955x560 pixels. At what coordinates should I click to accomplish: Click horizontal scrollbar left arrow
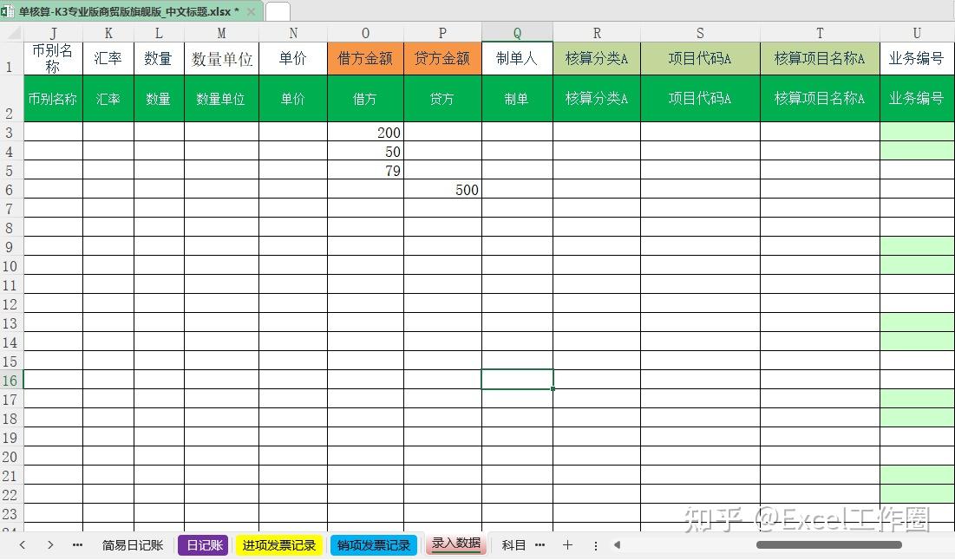tap(617, 544)
